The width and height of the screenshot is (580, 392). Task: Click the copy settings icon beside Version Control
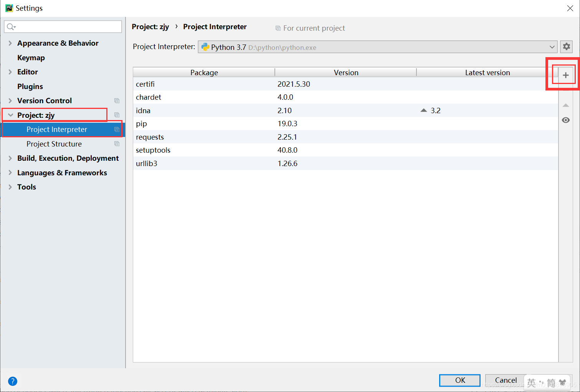tap(117, 100)
